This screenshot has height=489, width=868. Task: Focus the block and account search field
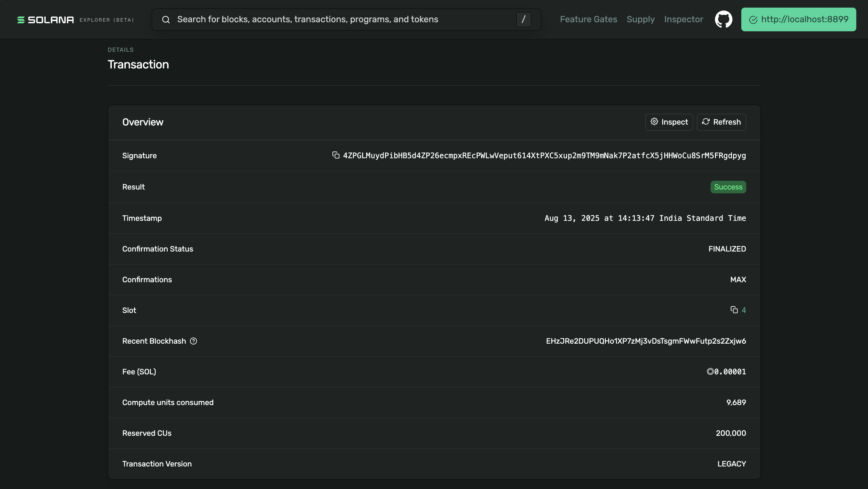pos(344,20)
